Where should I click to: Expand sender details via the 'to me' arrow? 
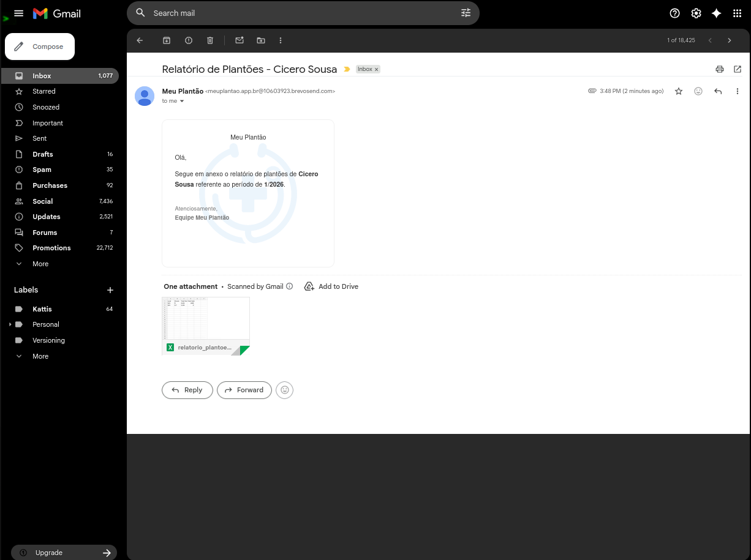pyautogui.click(x=181, y=101)
